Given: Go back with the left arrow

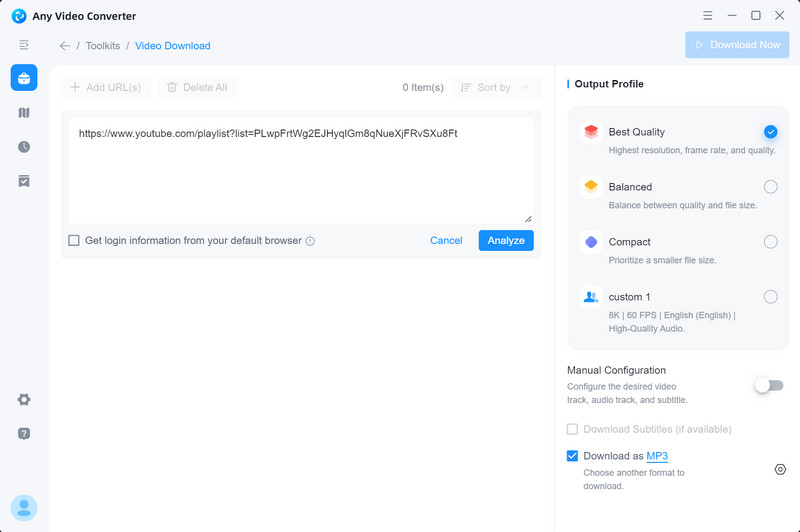Looking at the screenshot, I should pyautogui.click(x=65, y=46).
